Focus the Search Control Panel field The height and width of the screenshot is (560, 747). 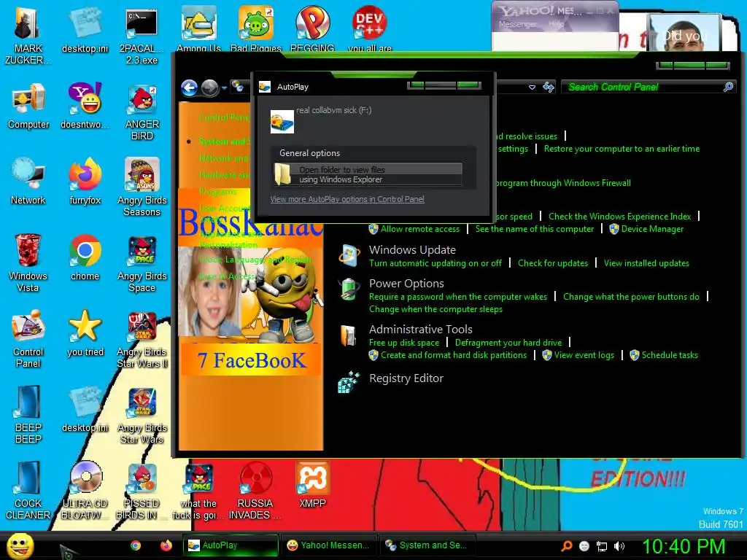tap(649, 87)
